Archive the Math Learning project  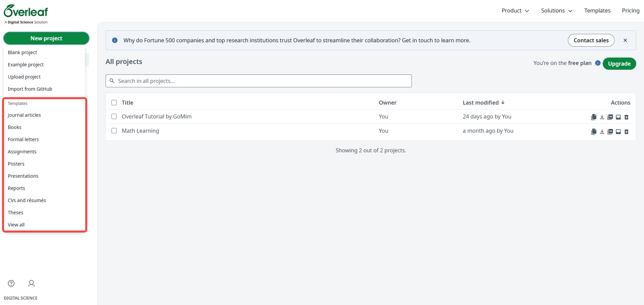coord(618,132)
